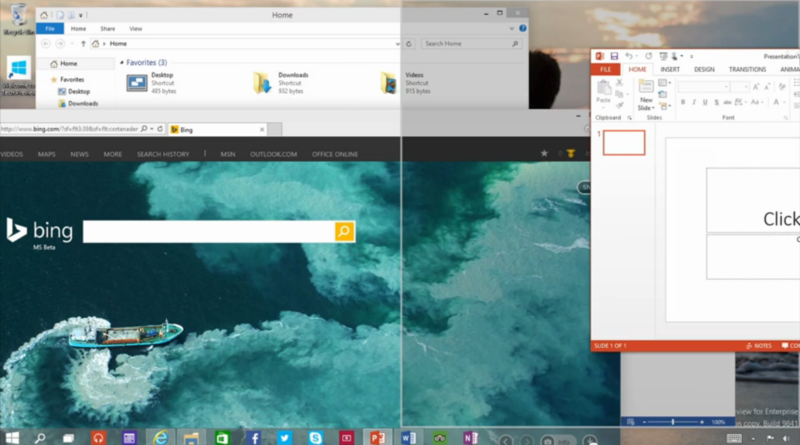Open Share tab in Explorer window
The image size is (800, 445).
tap(108, 29)
